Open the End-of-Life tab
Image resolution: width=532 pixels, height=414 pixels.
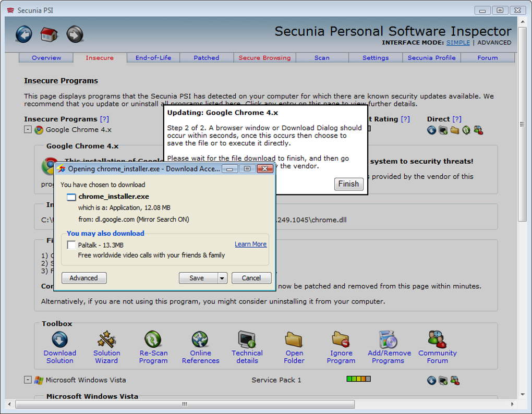(x=153, y=58)
